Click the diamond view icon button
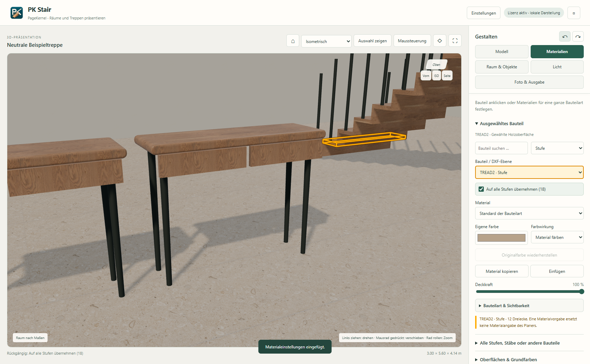The image size is (590, 364). coord(440,41)
